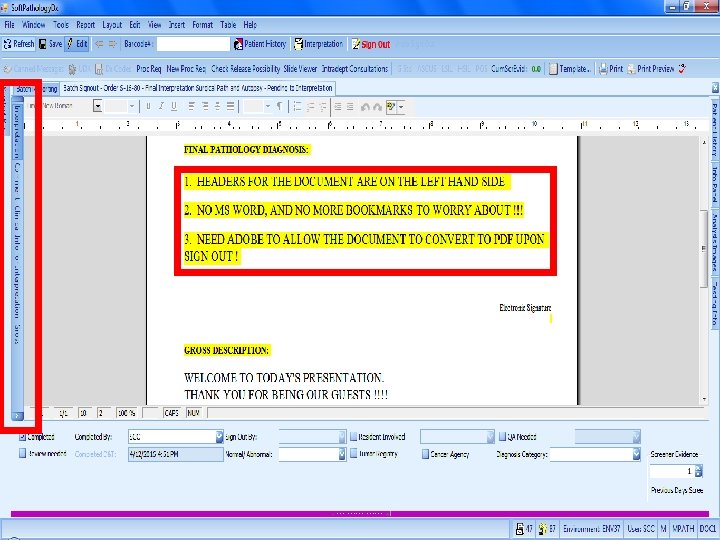Click the back arrow next to Edit
The image size is (720, 540).
point(99,44)
